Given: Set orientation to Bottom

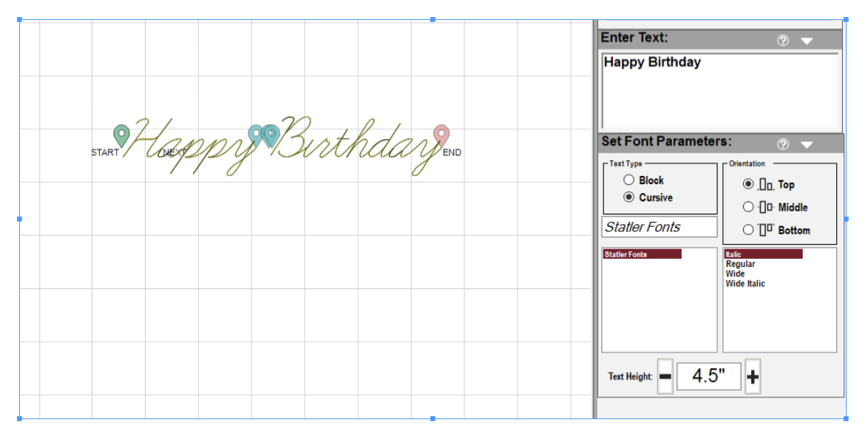Looking at the screenshot, I should pyautogui.click(x=748, y=230).
